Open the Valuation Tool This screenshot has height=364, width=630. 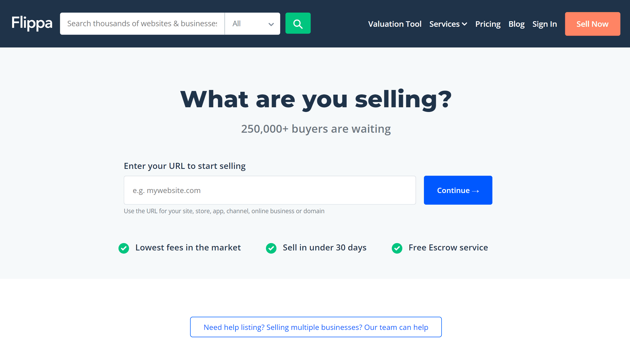point(395,24)
